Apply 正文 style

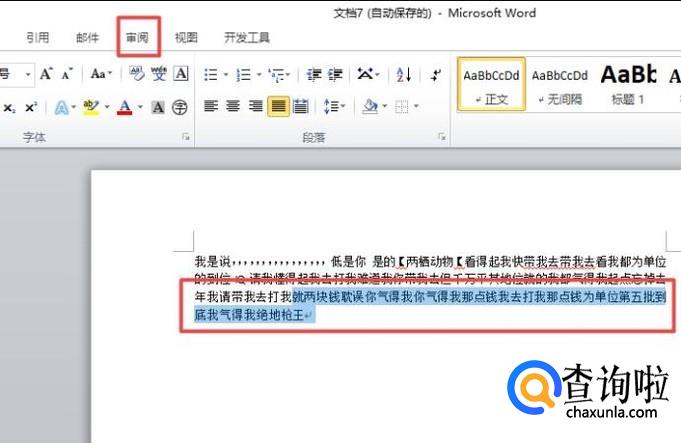(x=491, y=84)
